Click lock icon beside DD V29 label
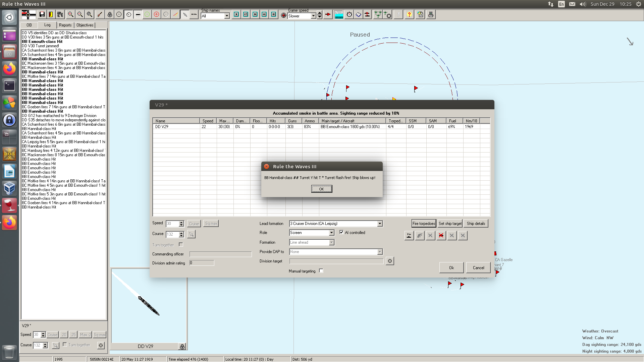Image resolution: width=644 pixels, height=362 pixels. point(182,347)
